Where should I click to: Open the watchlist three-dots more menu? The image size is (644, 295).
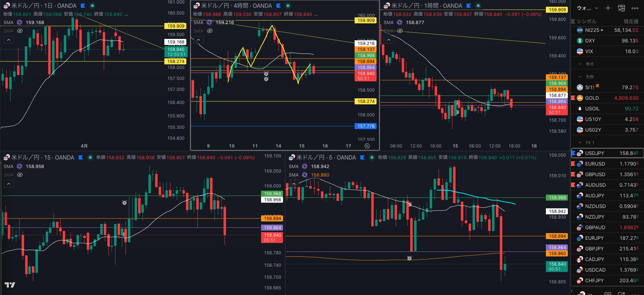[x=635, y=8]
